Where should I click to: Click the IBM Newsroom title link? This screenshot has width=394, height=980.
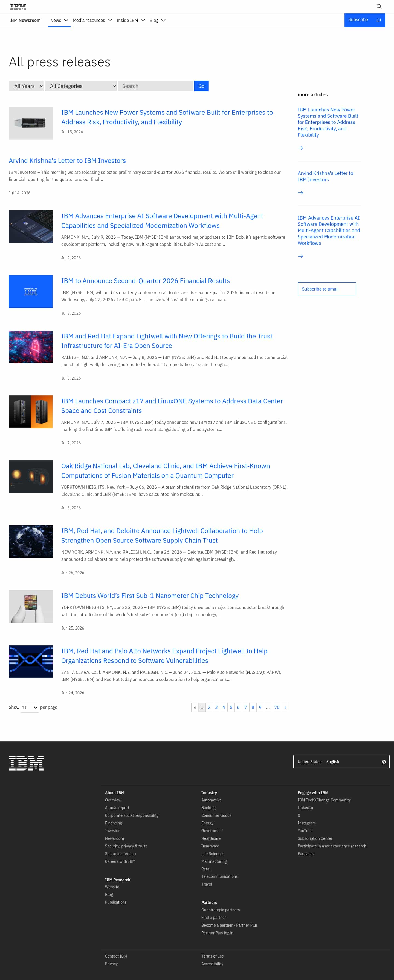click(x=25, y=20)
